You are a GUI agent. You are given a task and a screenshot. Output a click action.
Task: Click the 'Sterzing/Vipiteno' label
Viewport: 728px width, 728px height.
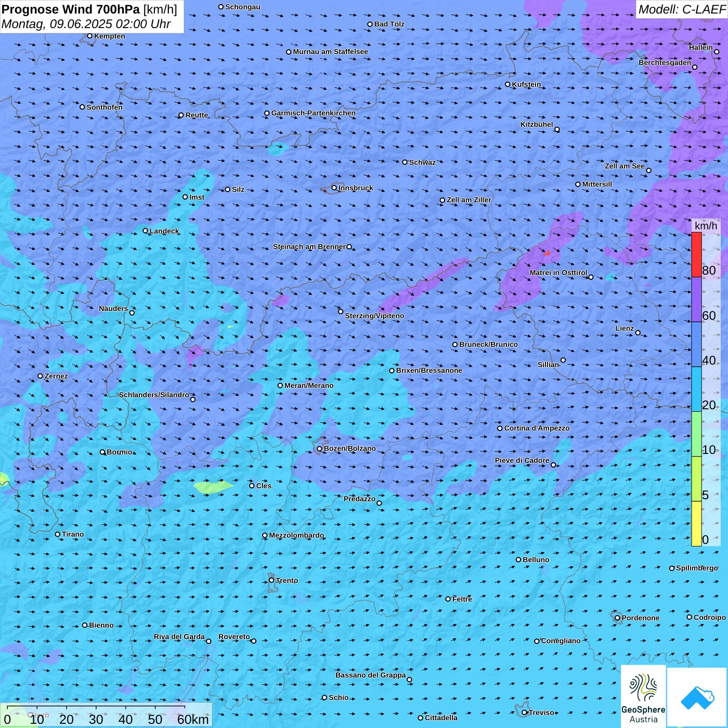click(x=374, y=316)
